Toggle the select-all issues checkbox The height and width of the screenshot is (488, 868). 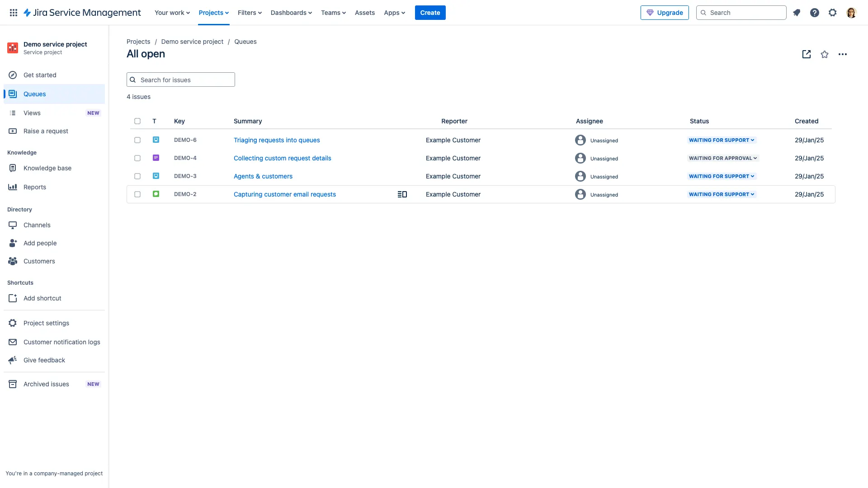click(137, 121)
